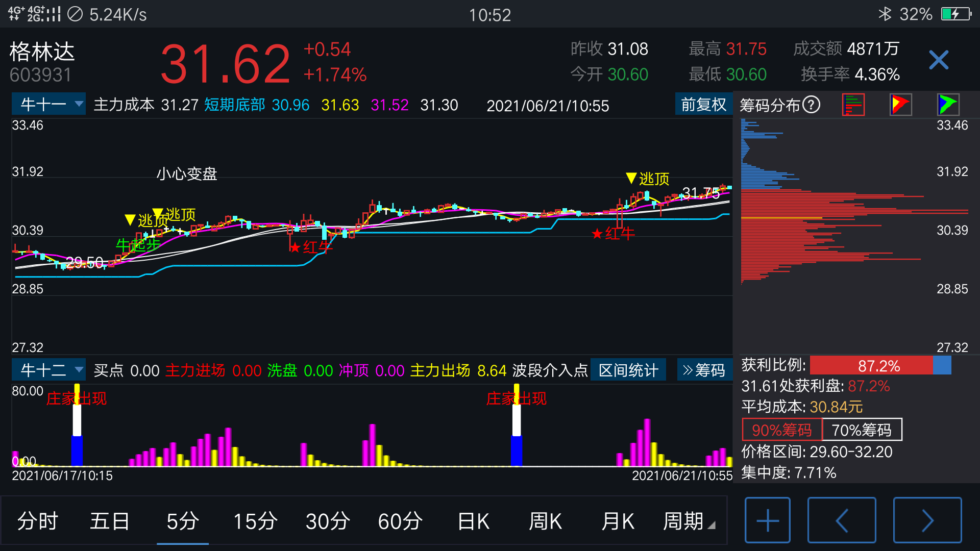Select the 90%筹码 option
Image resolution: width=980 pixels, height=551 pixels.
781,430
